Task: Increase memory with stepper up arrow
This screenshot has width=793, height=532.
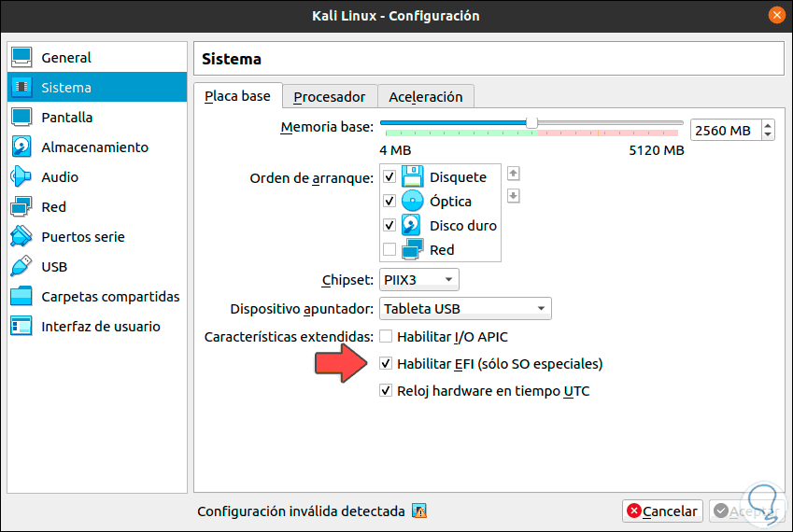Action: pos(768,125)
